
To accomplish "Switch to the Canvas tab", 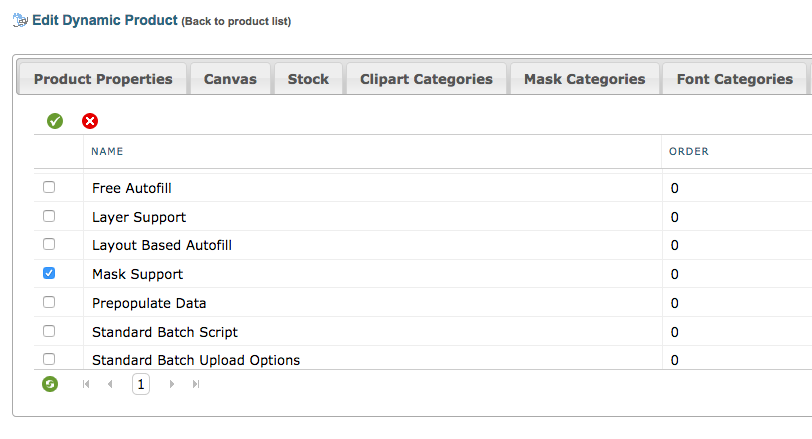I will point(230,79).
